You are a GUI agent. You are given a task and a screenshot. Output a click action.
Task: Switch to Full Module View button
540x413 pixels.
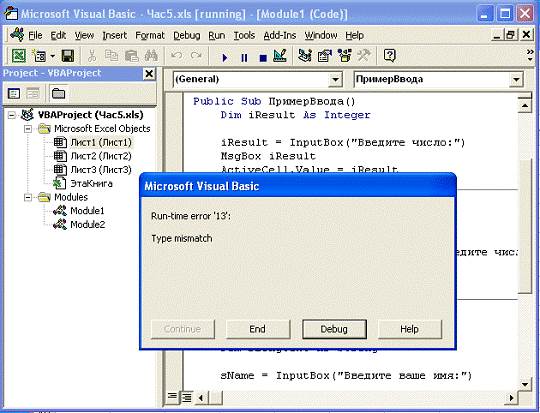coord(186,398)
